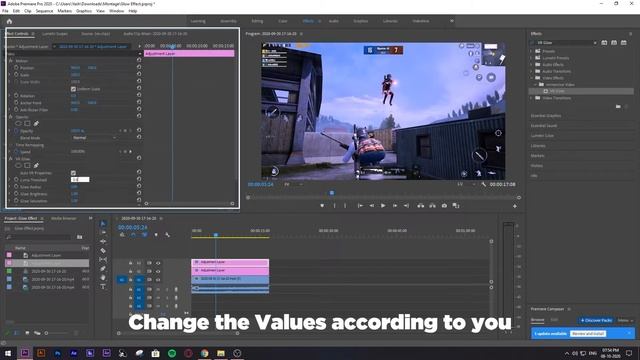Open the Blend Mode dropdown
Screen dimensions: 640x360
(x=94, y=138)
